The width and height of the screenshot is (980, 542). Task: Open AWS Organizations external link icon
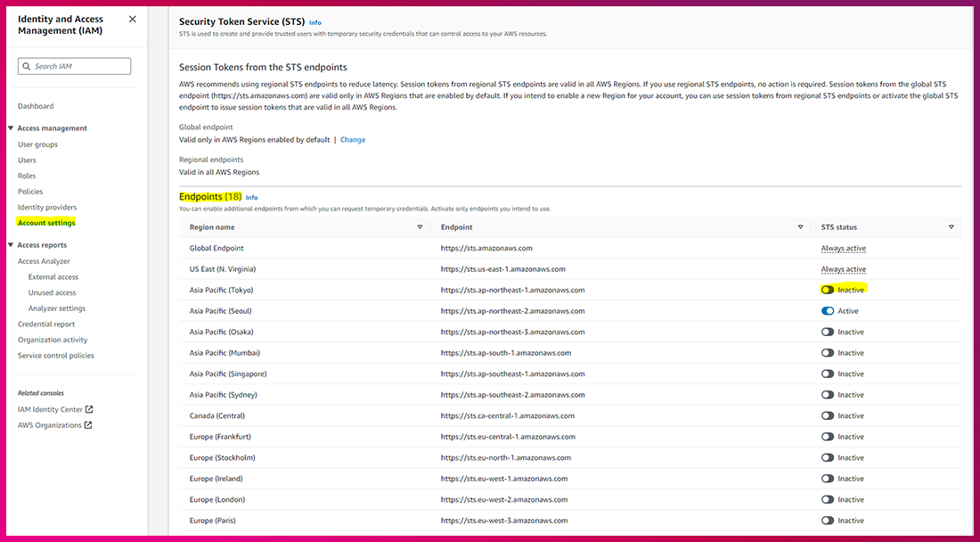(x=88, y=425)
